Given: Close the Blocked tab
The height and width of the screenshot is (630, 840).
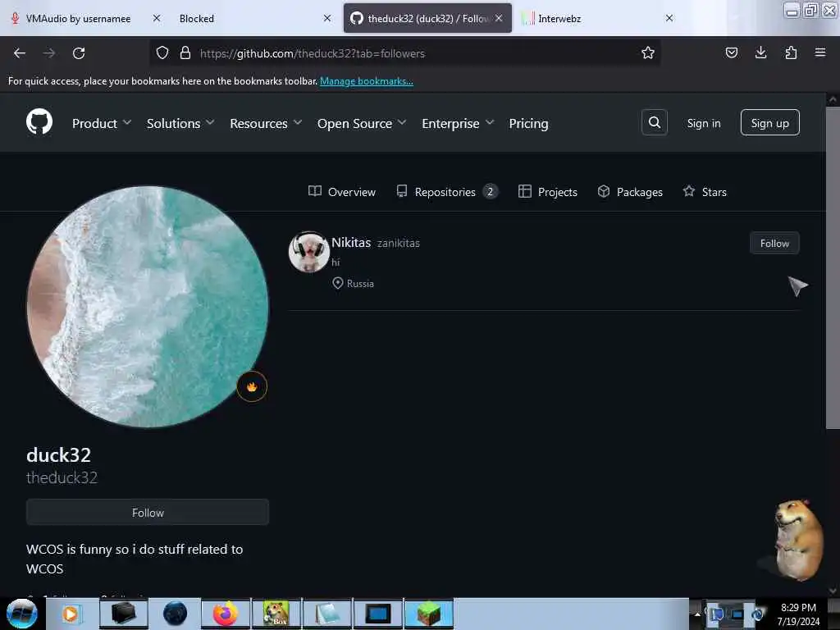Looking at the screenshot, I should 327,18.
